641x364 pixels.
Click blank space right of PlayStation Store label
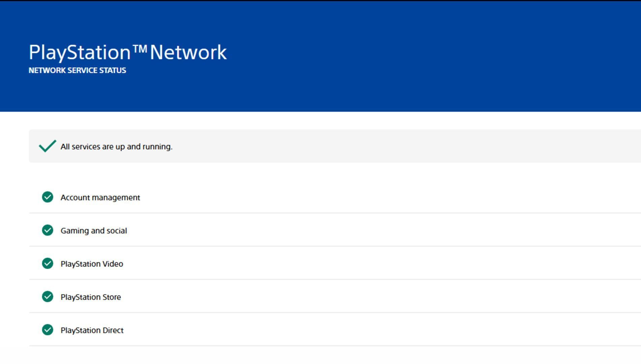371,297
